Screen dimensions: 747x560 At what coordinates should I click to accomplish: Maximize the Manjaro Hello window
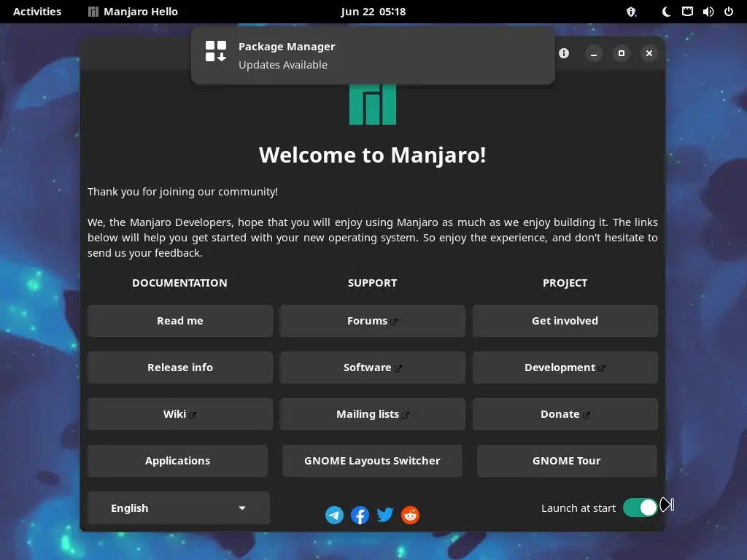tap(622, 53)
